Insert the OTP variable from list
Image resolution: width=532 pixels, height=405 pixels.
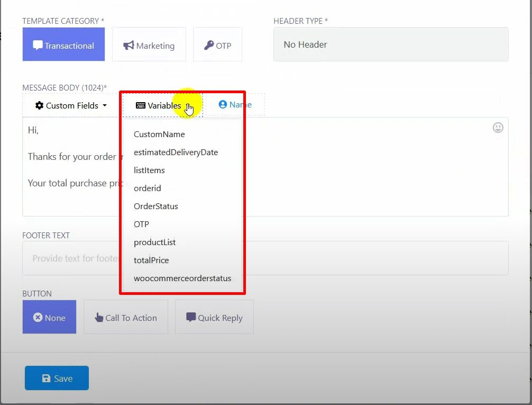pos(141,224)
